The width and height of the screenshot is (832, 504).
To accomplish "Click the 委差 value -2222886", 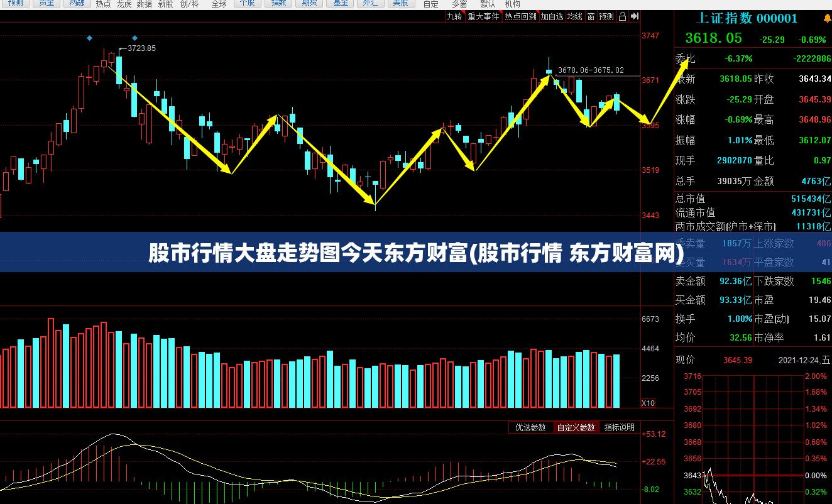I will point(811,58).
